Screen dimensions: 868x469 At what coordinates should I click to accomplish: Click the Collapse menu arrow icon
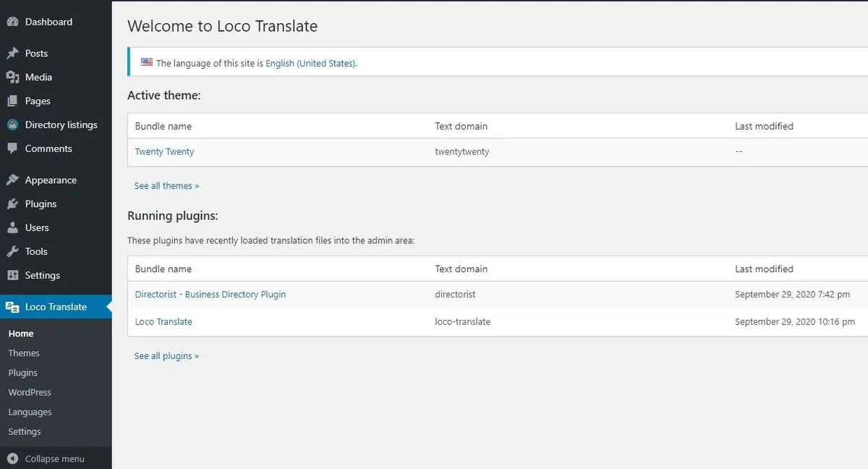tap(12, 459)
